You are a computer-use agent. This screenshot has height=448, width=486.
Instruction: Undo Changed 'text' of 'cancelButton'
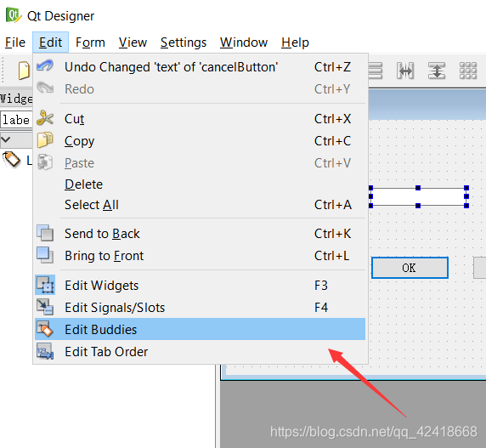point(201,67)
